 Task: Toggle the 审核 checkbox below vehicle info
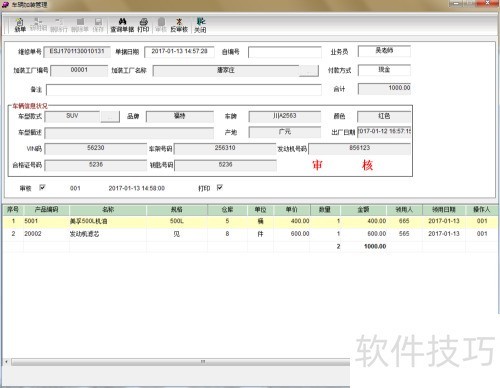(x=42, y=188)
